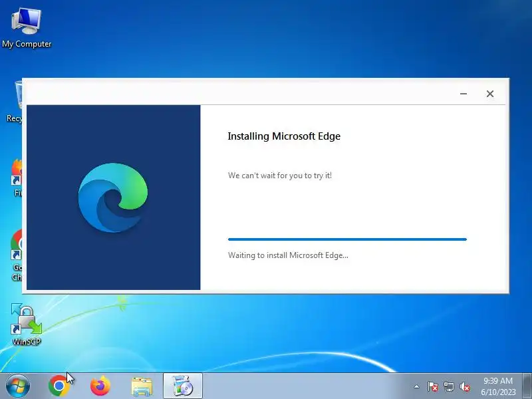Screen dimensions: 532x399
Task: Select the Edge installer taskbar button
Action: [x=182, y=386]
